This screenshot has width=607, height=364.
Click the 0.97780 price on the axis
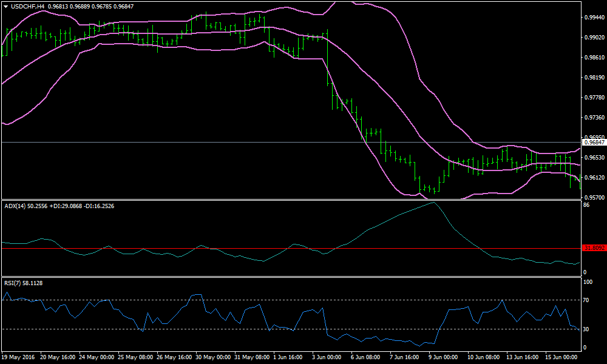tap(593, 98)
